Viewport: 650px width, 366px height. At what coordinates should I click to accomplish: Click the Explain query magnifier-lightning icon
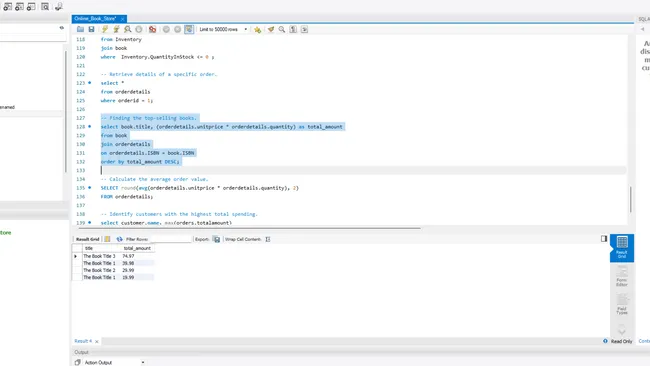128,29
